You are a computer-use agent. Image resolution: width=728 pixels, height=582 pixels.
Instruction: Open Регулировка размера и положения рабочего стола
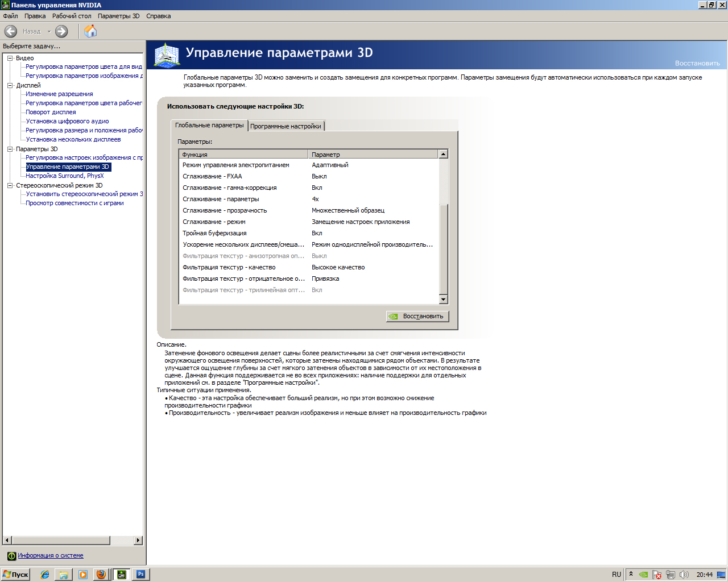click(84, 130)
